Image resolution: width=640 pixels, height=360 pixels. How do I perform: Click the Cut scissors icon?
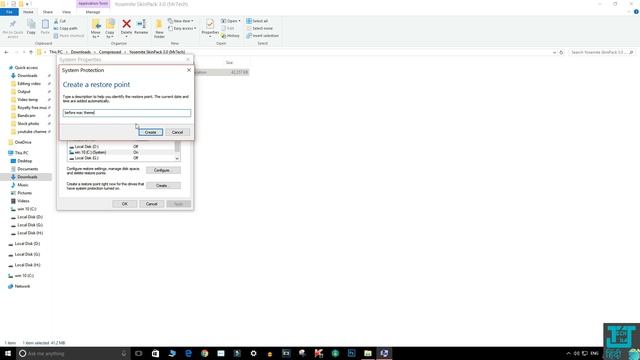point(56,21)
